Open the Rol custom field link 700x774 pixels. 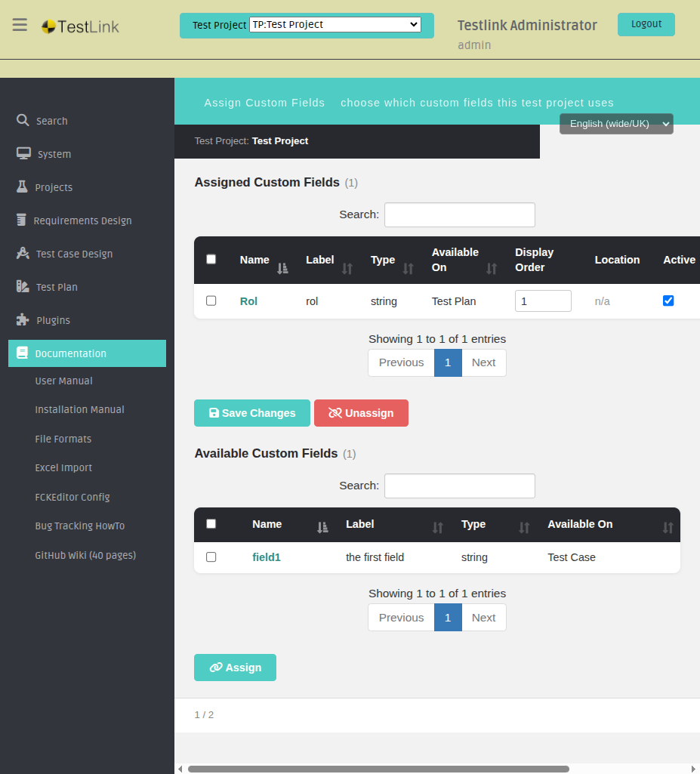pos(248,301)
